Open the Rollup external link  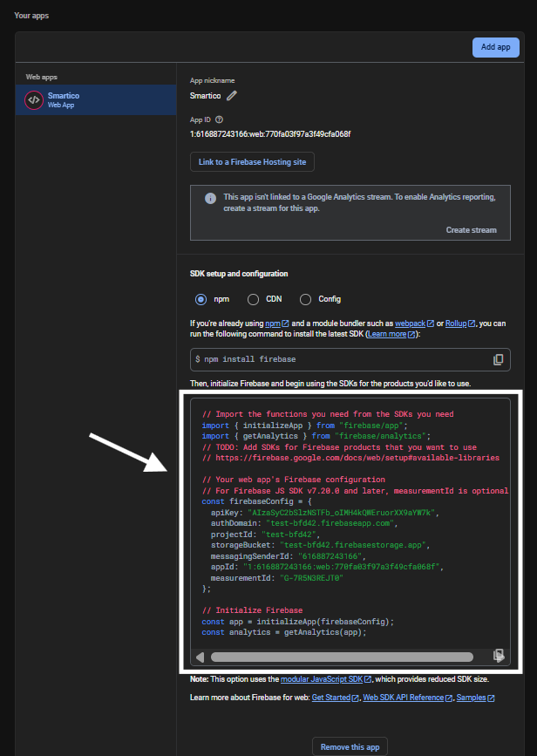point(459,323)
